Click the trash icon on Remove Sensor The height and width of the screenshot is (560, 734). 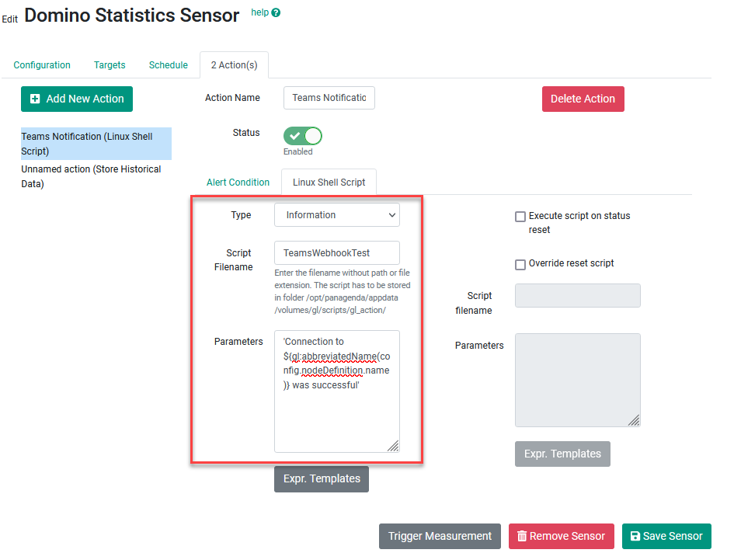(522, 536)
